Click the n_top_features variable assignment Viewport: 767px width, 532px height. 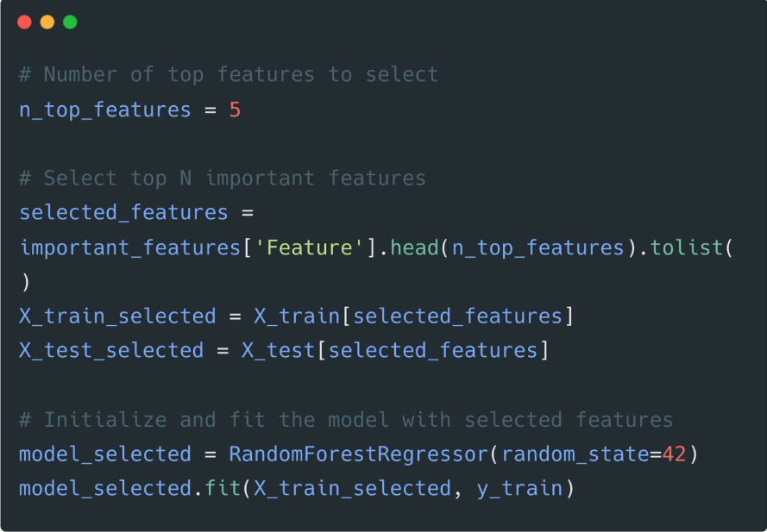click(129, 110)
